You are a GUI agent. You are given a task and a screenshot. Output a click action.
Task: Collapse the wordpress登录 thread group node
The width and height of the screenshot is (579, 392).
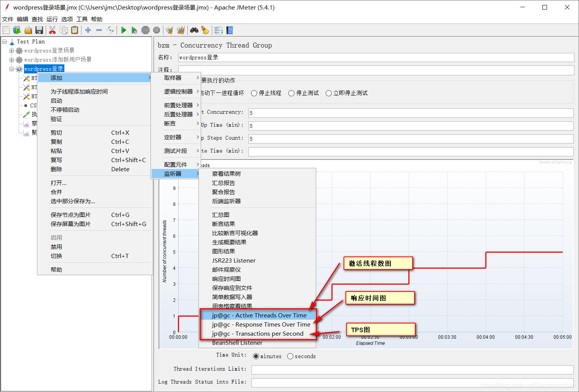[11, 69]
